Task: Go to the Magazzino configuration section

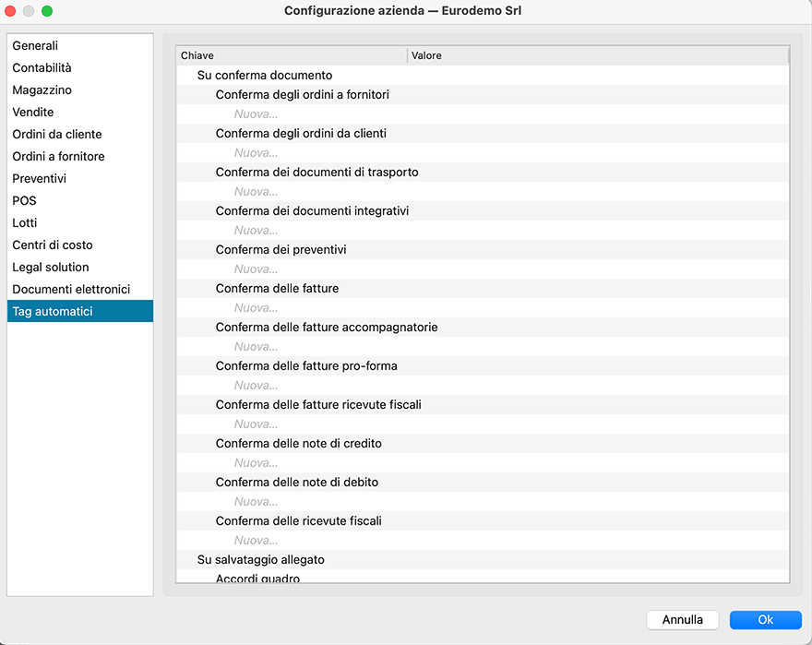Action: 42,90
